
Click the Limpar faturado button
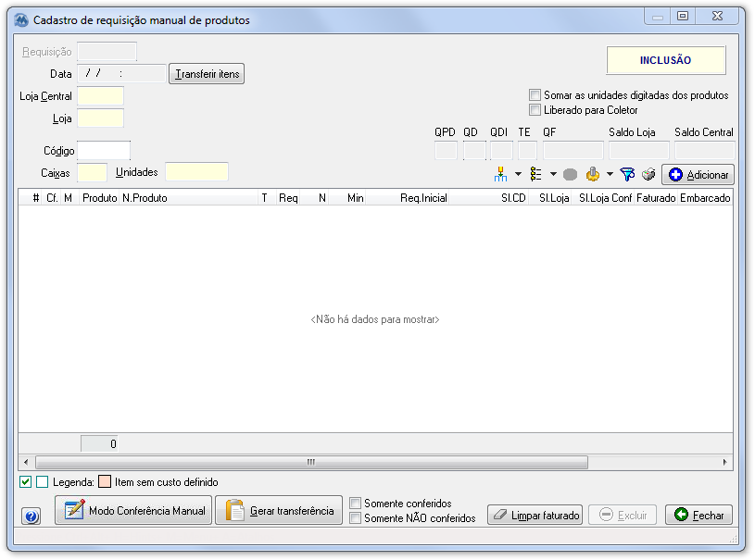click(535, 515)
